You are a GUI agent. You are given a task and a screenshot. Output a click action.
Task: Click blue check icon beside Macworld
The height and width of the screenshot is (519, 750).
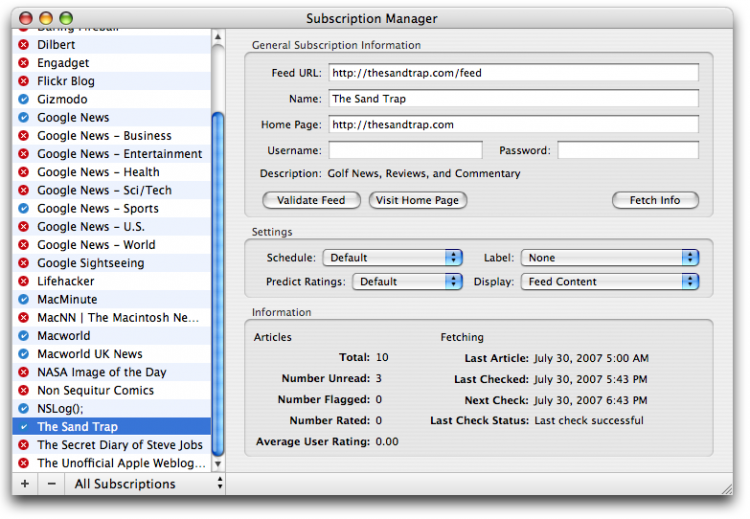coord(23,335)
